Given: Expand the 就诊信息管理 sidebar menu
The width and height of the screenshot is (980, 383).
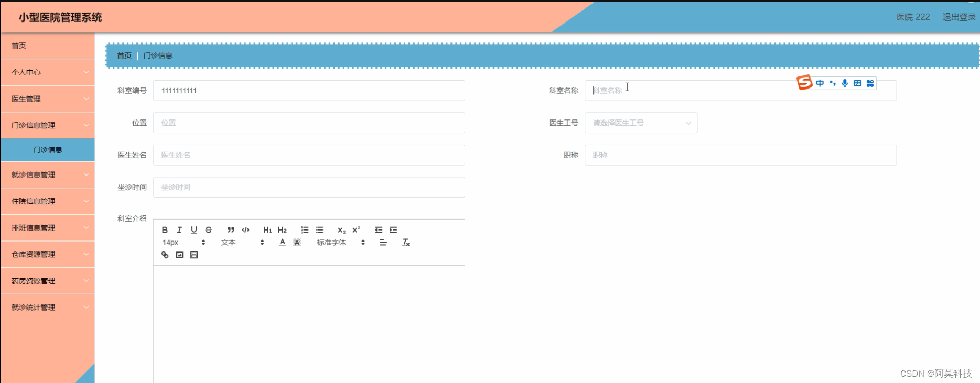Looking at the screenshot, I should point(48,175).
